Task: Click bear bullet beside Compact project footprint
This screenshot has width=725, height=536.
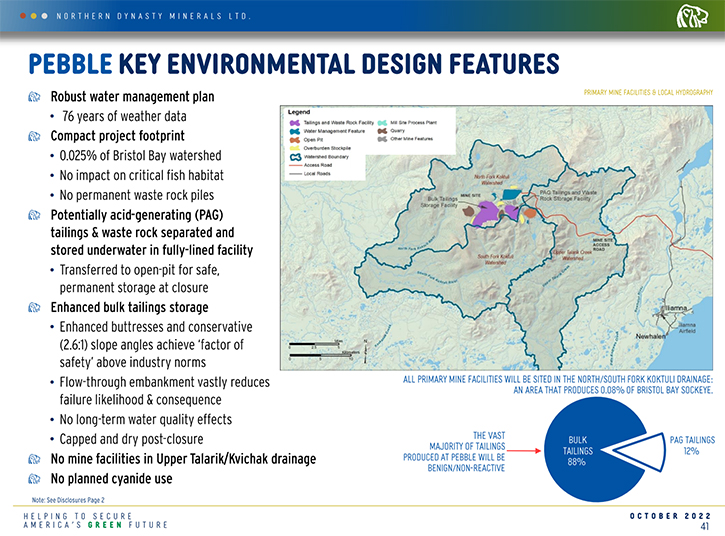Action: coord(34,136)
